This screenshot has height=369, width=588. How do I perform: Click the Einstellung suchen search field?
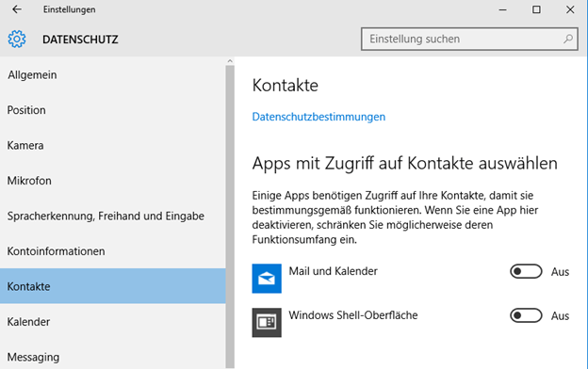pyautogui.click(x=469, y=39)
